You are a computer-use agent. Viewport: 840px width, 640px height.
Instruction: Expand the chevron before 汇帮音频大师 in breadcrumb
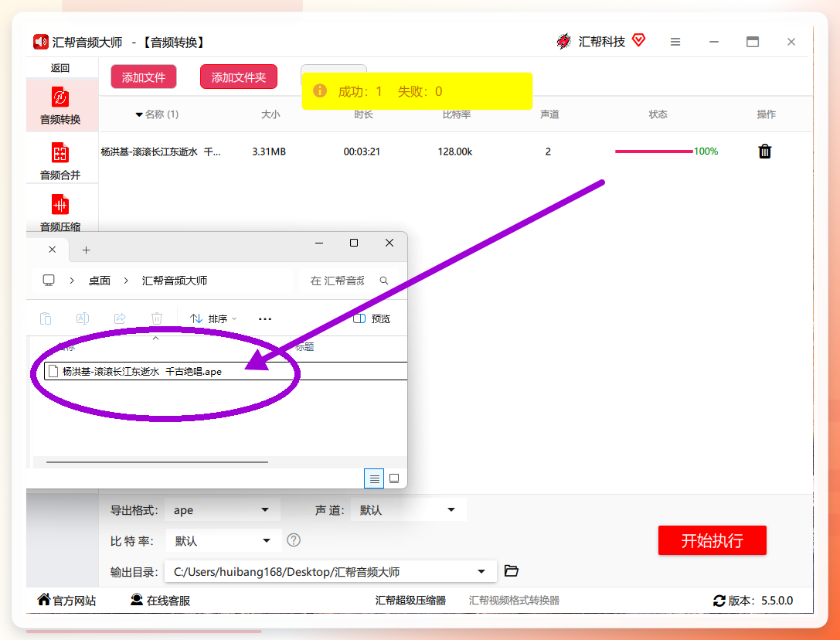(126, 281)
